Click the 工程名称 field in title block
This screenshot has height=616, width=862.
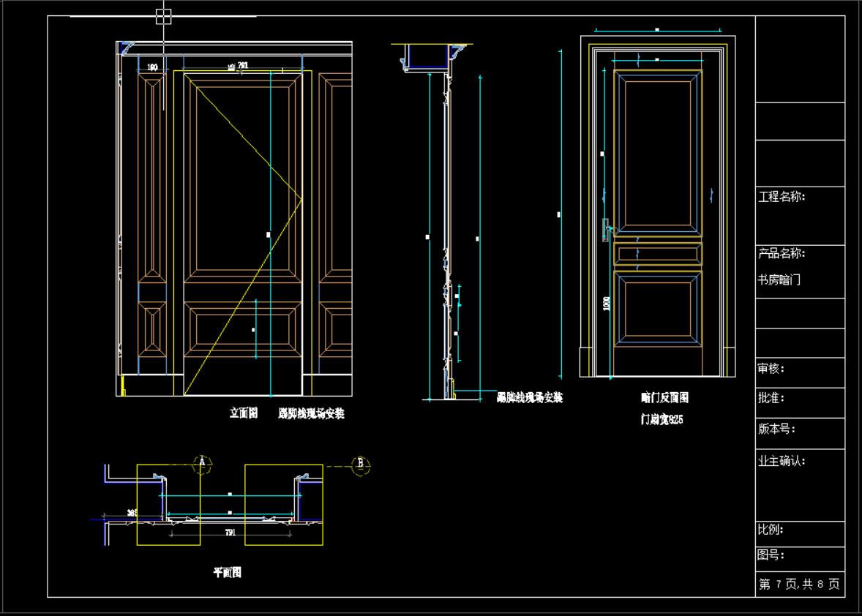782,197
